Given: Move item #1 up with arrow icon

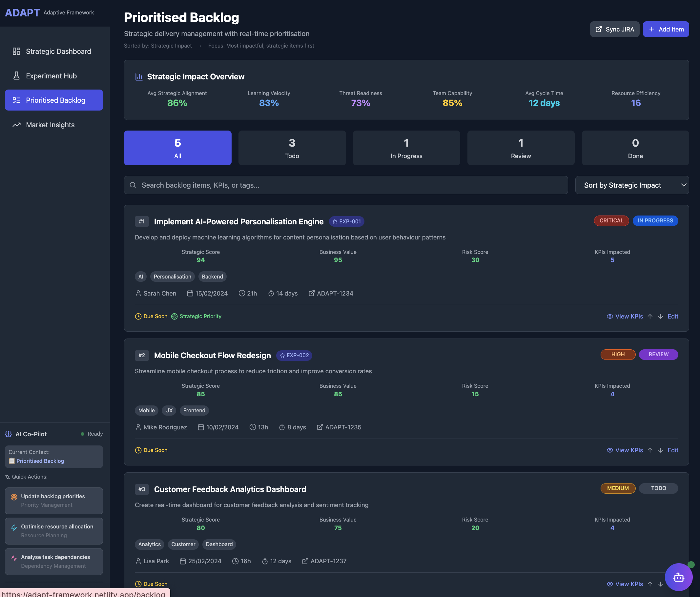Looking at the screenshot, I should tap(650, 316).
